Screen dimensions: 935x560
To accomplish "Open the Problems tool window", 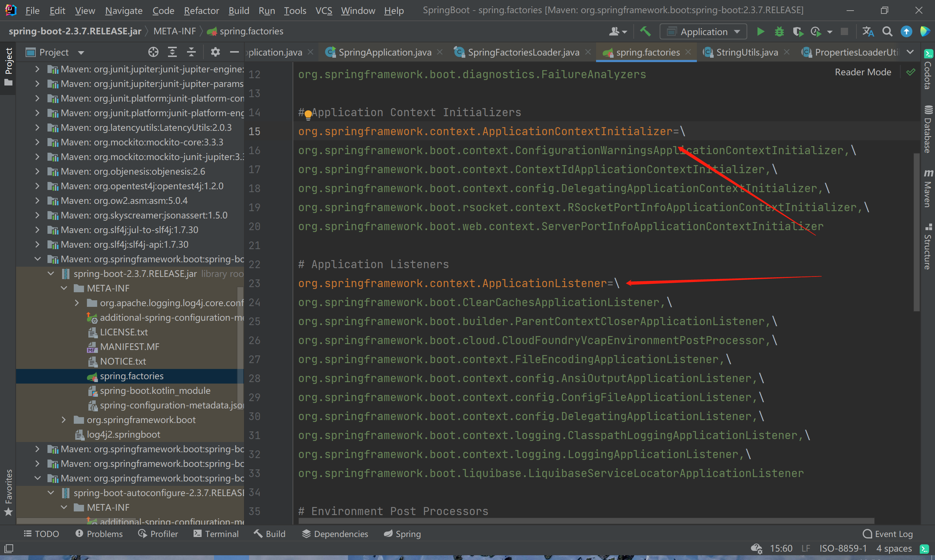I will click(x=99, y=534).
